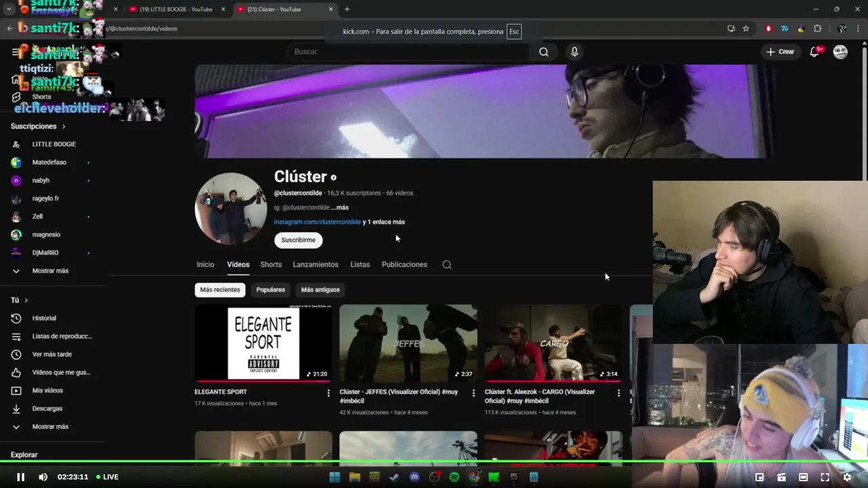Open options menu for CARGO video

click(618, 393)
